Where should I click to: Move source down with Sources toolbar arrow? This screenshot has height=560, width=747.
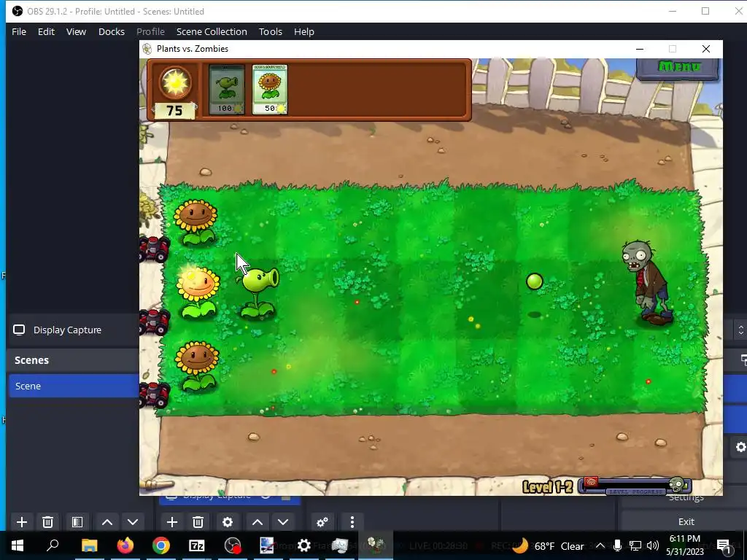pyautogui.click(x=283, y=522)
